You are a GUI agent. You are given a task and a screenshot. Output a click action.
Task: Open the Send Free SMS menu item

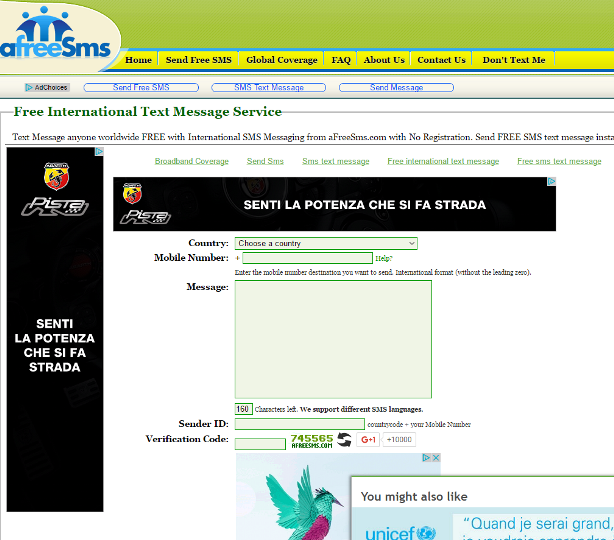point(198,60)
